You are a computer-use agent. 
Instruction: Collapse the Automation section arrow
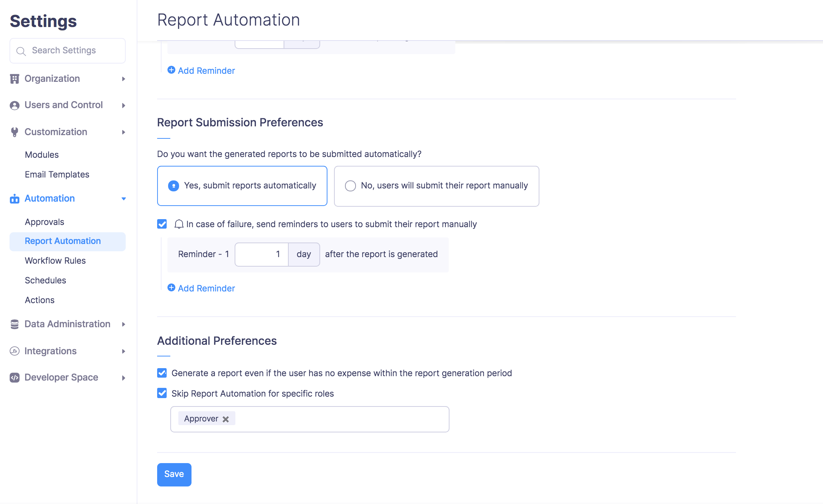click(124, 199)
